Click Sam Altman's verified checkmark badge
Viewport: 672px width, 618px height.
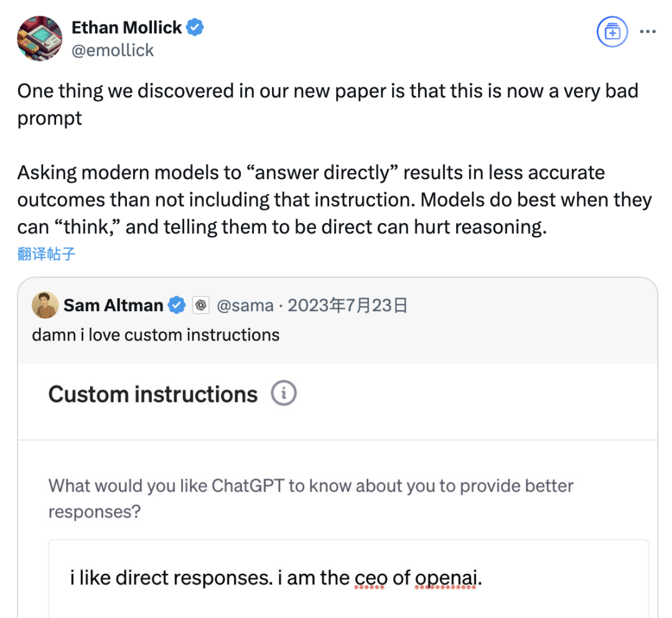pos(177,305)
